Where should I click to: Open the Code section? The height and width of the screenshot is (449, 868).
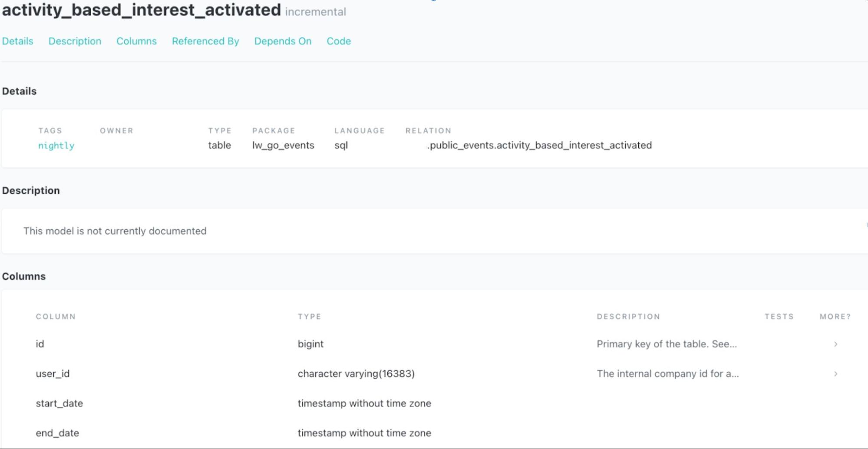339,41
